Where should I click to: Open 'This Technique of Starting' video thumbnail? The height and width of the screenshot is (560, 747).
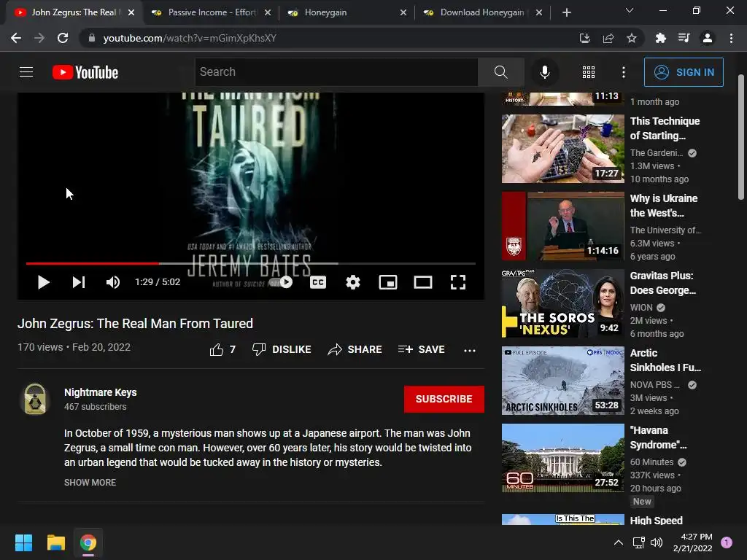coord(562,149)
